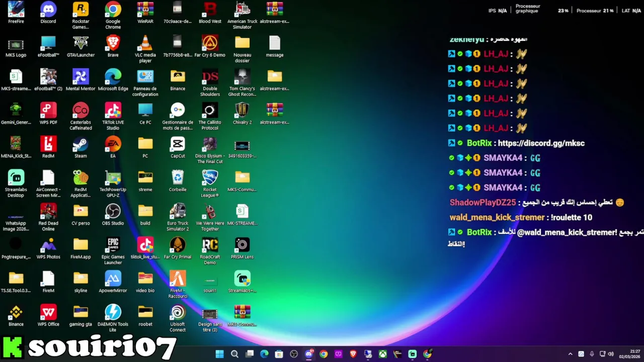Select Tom Clancy's Ghost Recon icon
The image size is (644, 362).
tap(242, 82)
